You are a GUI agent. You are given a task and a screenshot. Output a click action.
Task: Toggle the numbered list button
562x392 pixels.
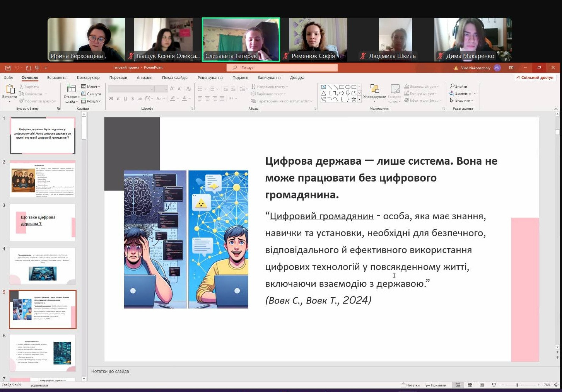coord(212,89)
